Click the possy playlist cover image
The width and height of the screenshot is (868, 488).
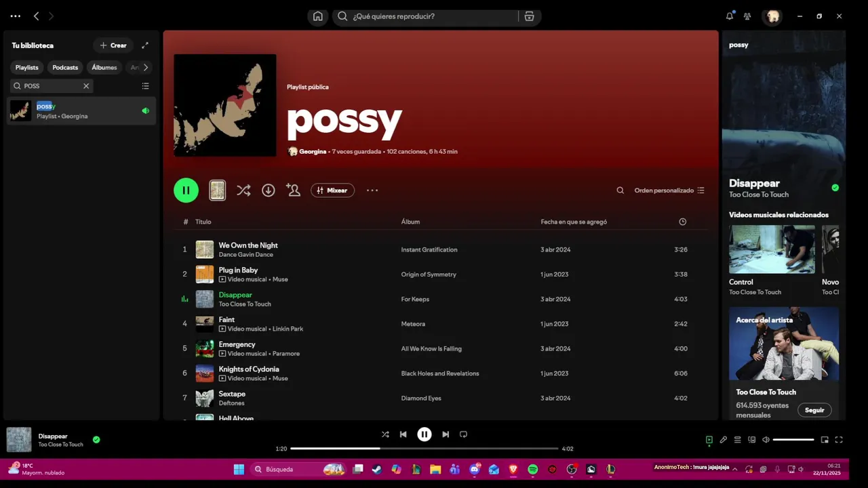tap(225, 105)
